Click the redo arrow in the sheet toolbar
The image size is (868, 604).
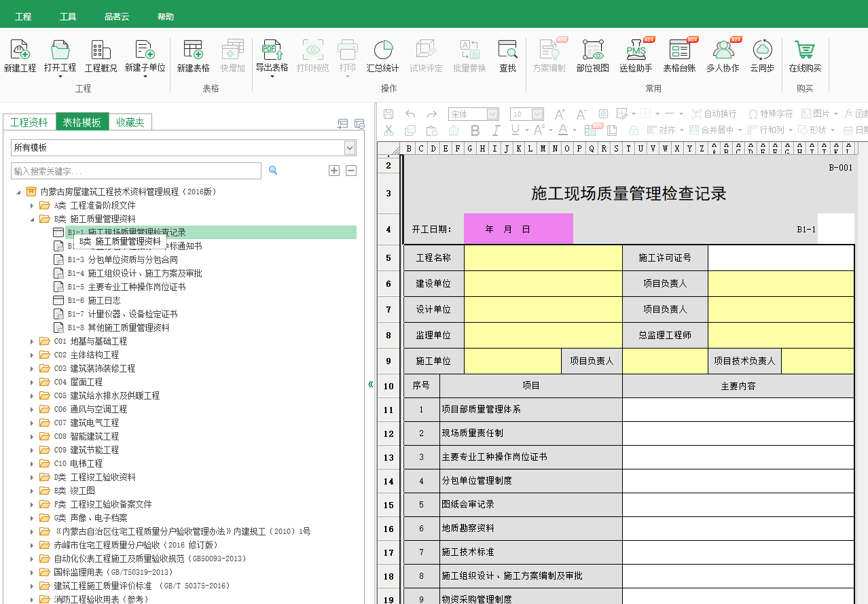coord(431,114)
